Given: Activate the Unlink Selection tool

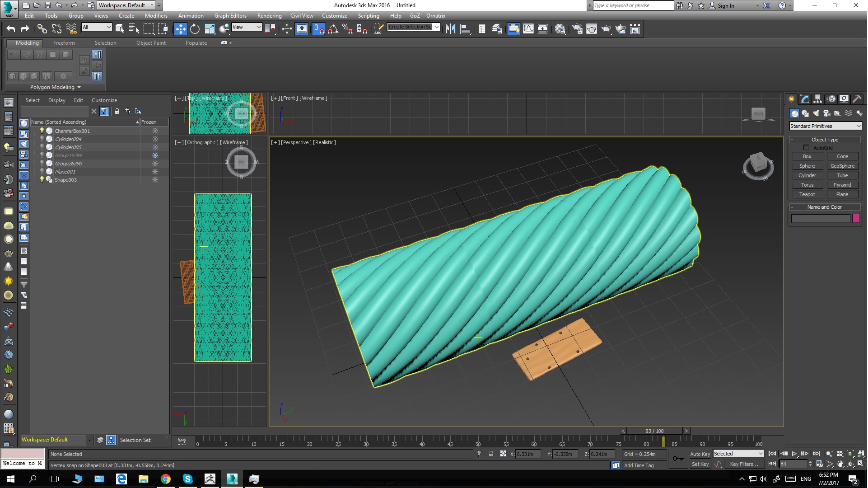Looking at the screenshot, I should (x=56, y=29).
